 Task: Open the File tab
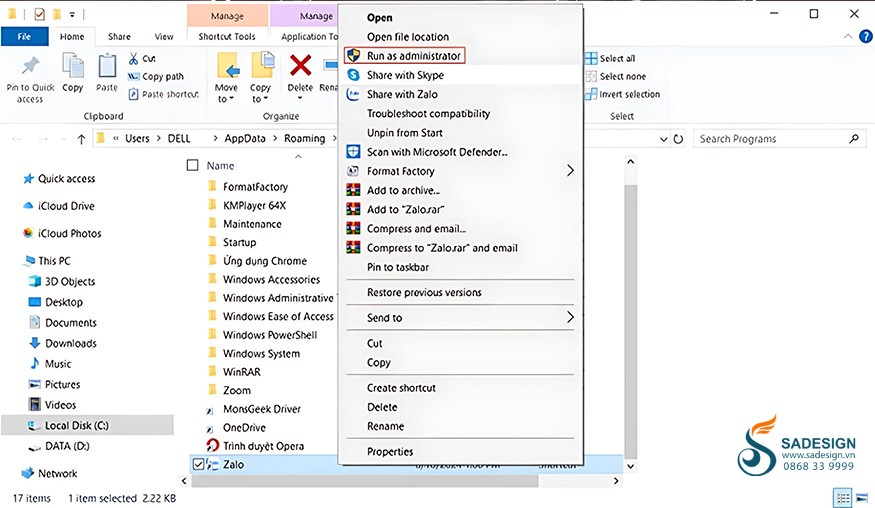tap(24, 37)
